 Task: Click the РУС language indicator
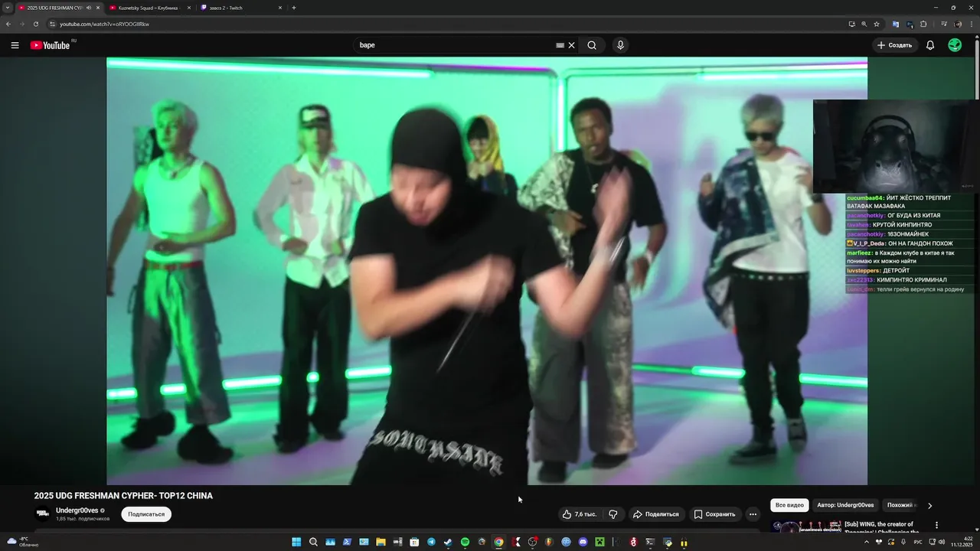pyautogui.click(x=919, y=542)
